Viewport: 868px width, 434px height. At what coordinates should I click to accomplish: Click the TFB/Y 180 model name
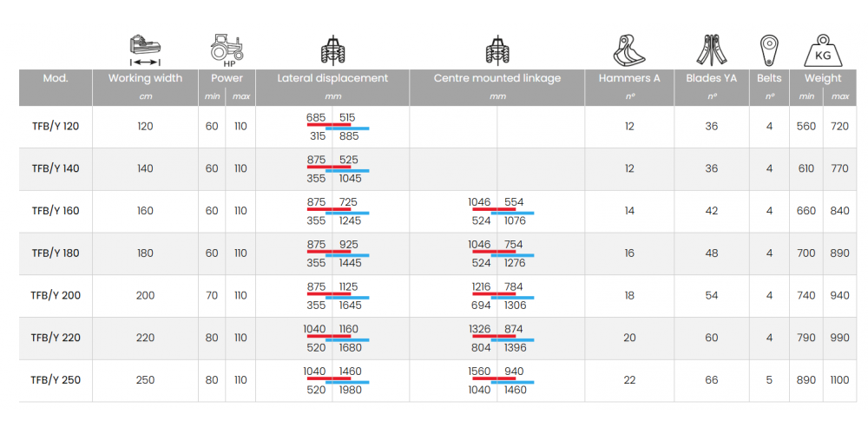(56, 253)
